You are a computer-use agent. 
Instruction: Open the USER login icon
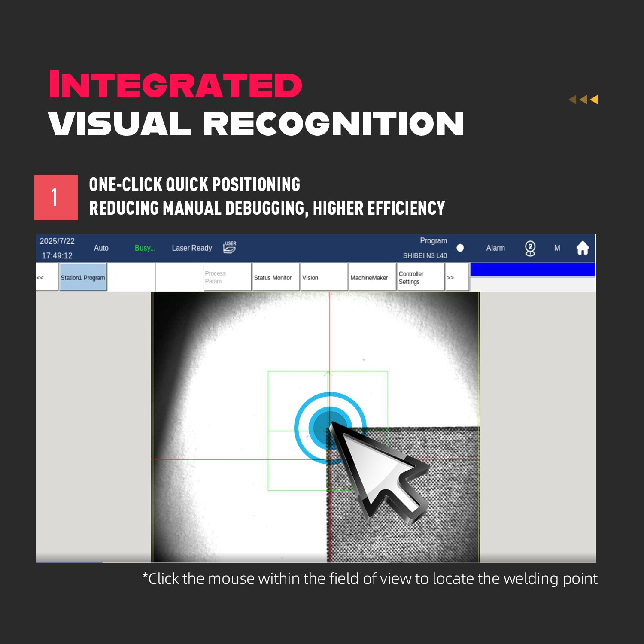click(230, 247)
